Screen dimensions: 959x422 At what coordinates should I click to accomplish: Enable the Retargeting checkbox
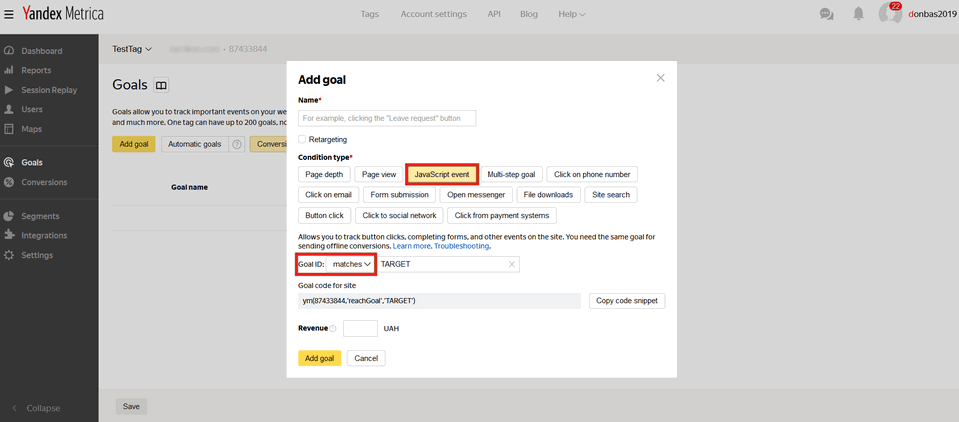point(302,139)
